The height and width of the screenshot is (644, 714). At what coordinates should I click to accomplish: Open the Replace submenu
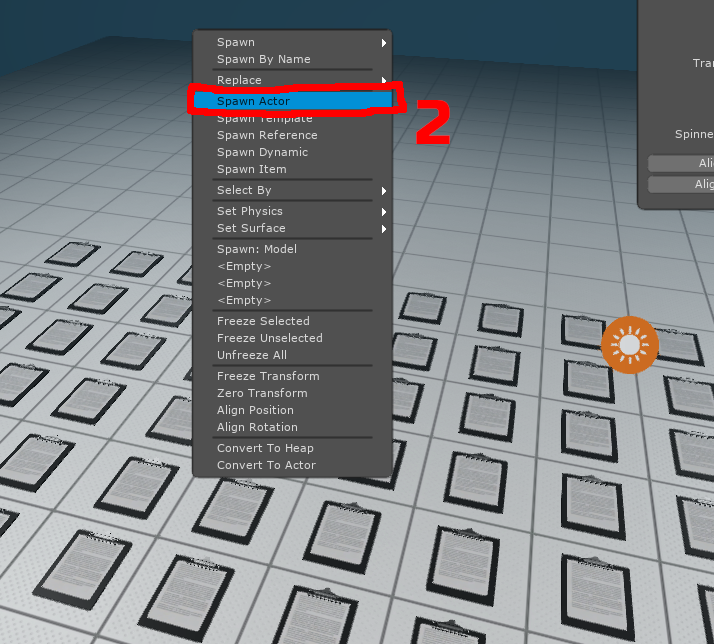(292, 80)
